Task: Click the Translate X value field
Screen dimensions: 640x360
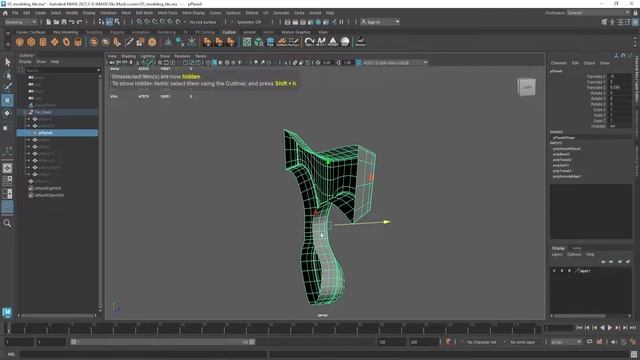Action: click(620, 76)
